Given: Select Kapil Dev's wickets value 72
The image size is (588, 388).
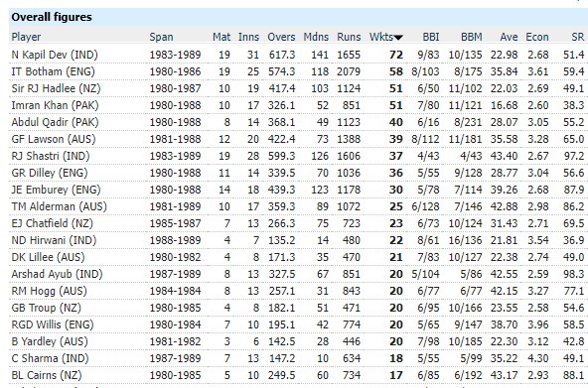Looking at the screenshot, I should point(396,55).
